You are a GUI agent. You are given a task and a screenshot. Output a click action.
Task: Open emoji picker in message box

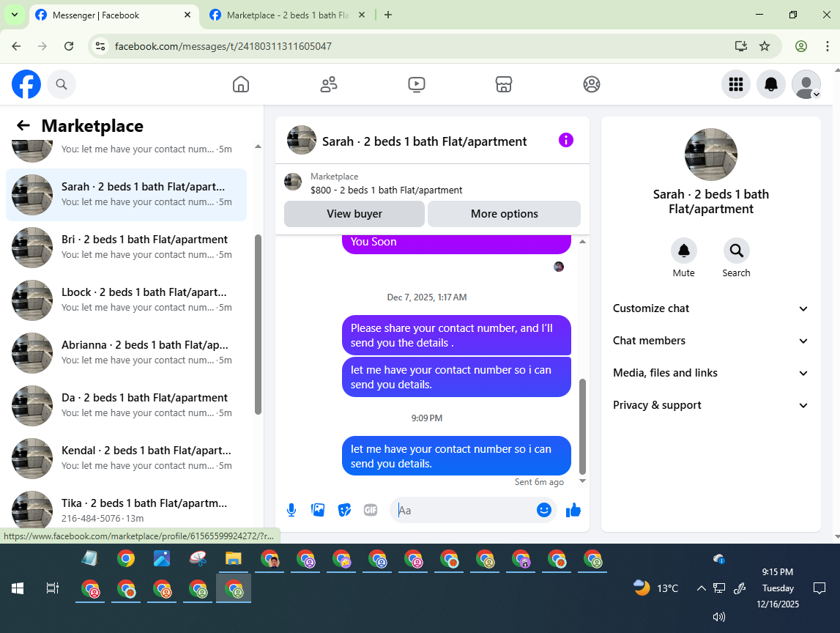tap(543, 510)
